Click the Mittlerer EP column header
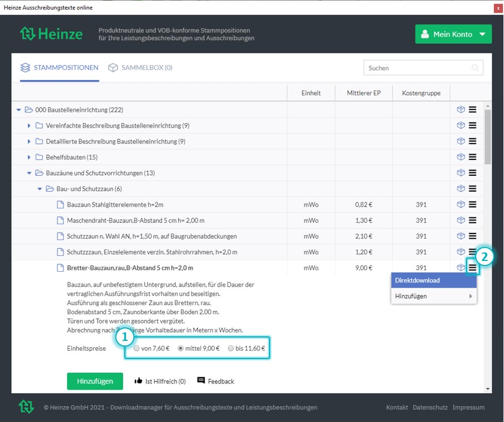Screen dimensions: 504x422 tap(364, 93)
